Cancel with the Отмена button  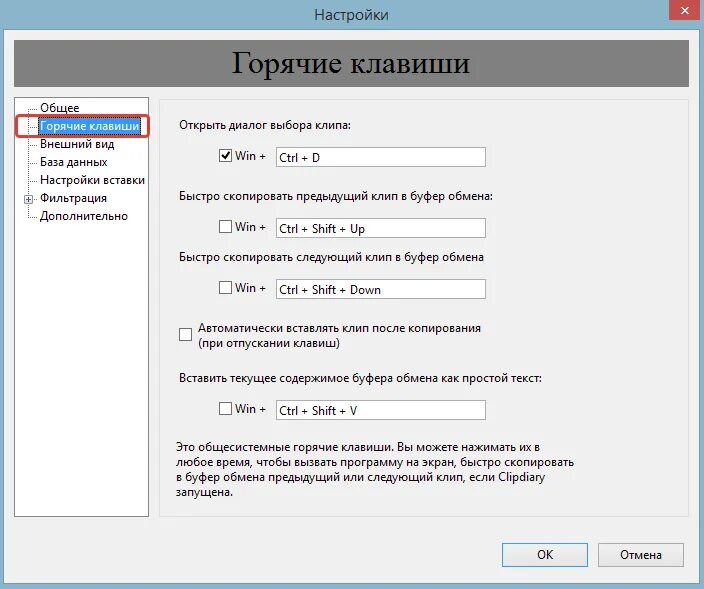[641, 555]
